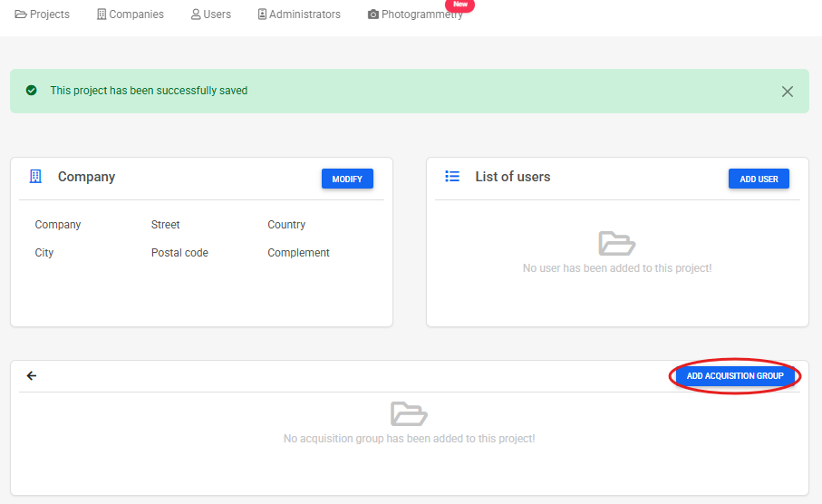Switch to the Administrators tab
The image size is (822, 504).
coord(299,15)
